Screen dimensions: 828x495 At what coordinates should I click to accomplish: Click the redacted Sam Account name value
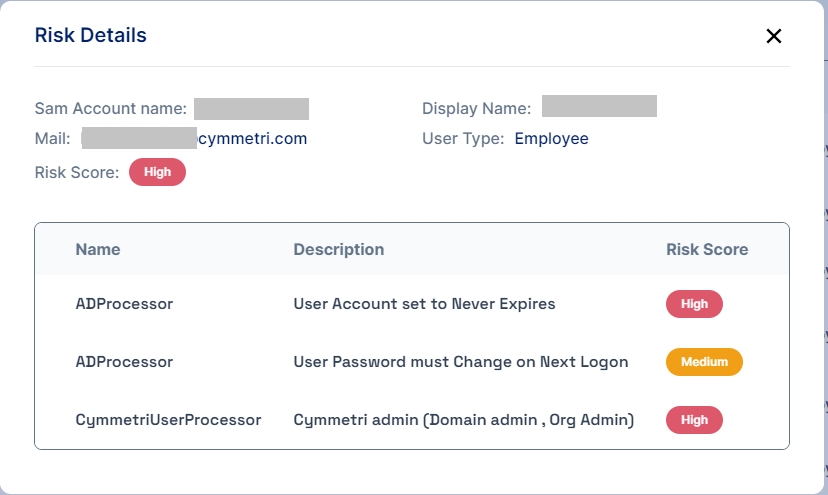pyautogui.click(x=251, y=108)
